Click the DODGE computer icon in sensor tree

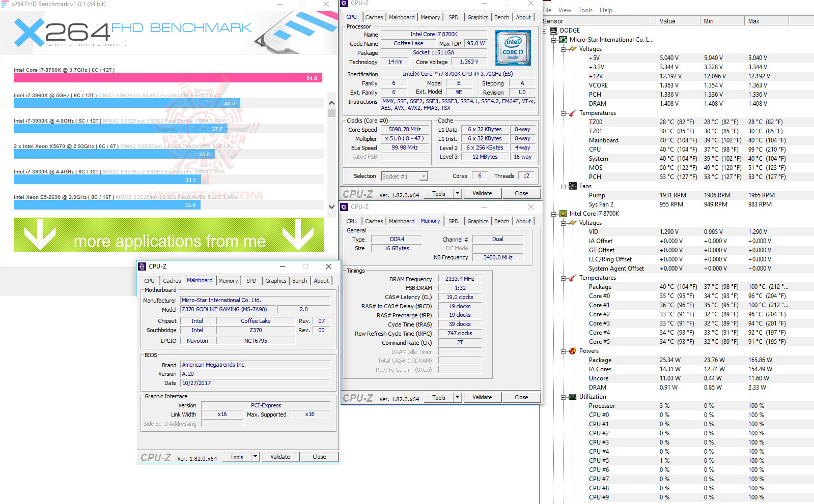click(x=554, y=31)
